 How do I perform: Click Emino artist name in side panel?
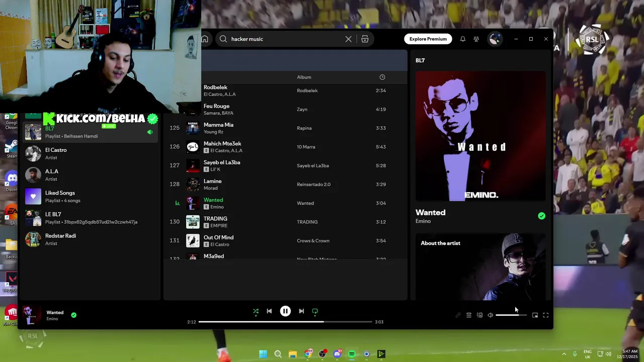(423, 221)
